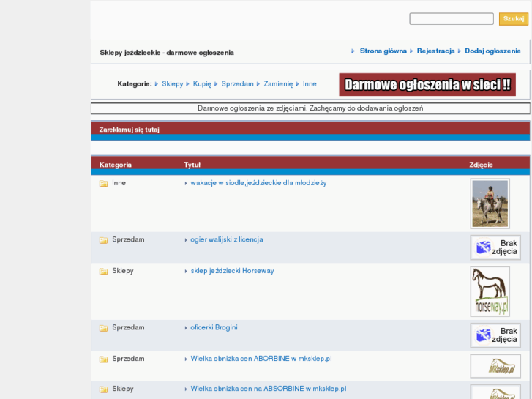Select the Inne category

point(310,84)
